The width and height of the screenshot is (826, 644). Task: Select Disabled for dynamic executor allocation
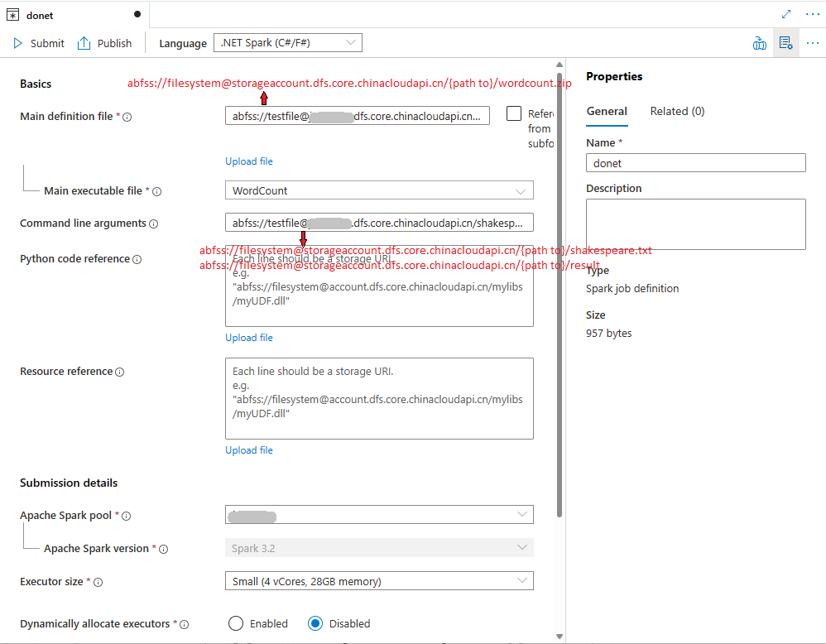[x=315, y=623]
